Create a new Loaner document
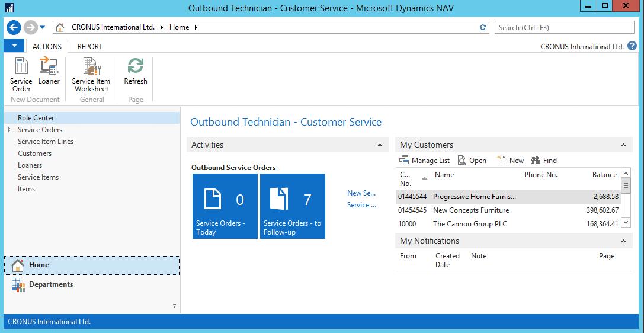The height and width of the screenshot is (333, 644). tap(49, 72)
